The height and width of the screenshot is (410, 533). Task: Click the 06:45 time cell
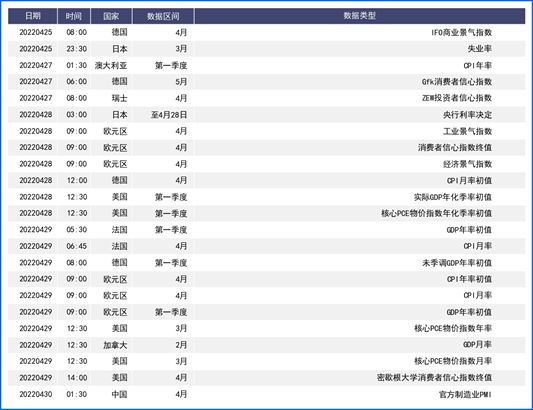pos(76,246)
